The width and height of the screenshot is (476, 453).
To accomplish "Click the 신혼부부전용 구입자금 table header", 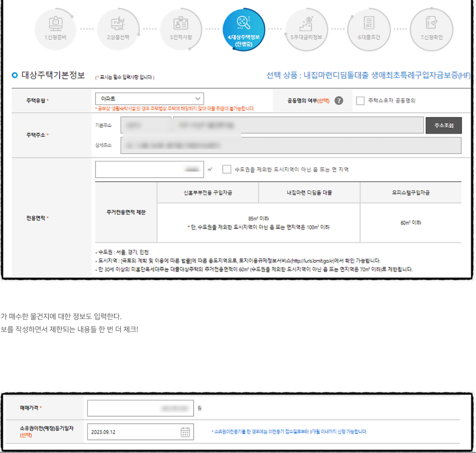I will coord(208,192).
